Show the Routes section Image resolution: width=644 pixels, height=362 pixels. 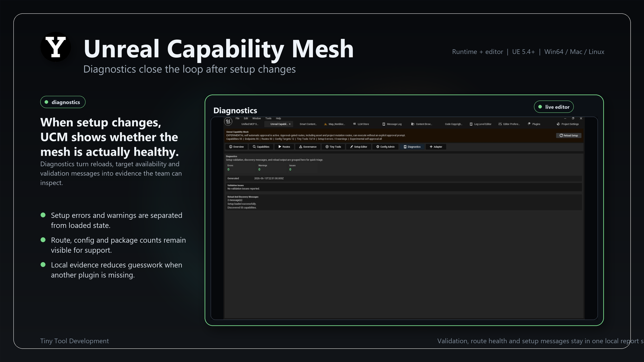click(x=284, y=147)
